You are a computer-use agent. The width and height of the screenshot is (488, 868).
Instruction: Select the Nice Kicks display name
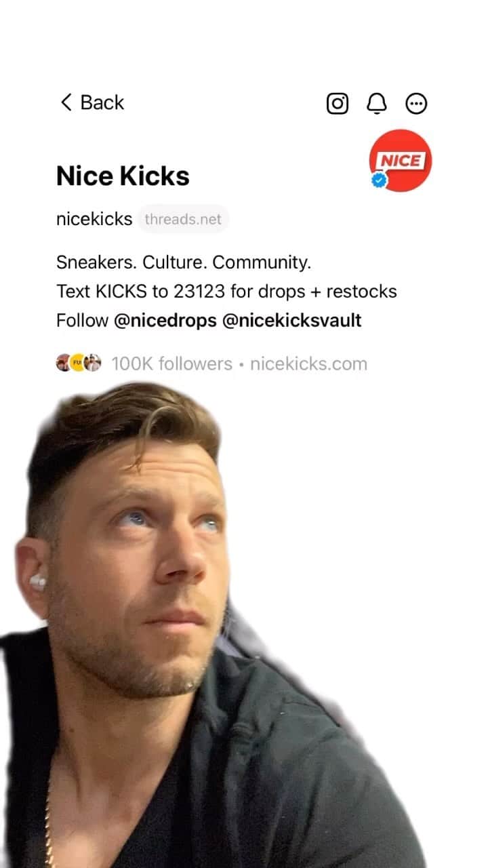[123, 176]
